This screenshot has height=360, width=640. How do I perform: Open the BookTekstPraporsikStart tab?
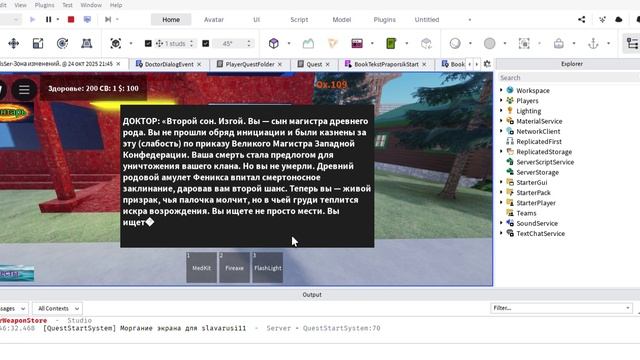coord(386,64)
